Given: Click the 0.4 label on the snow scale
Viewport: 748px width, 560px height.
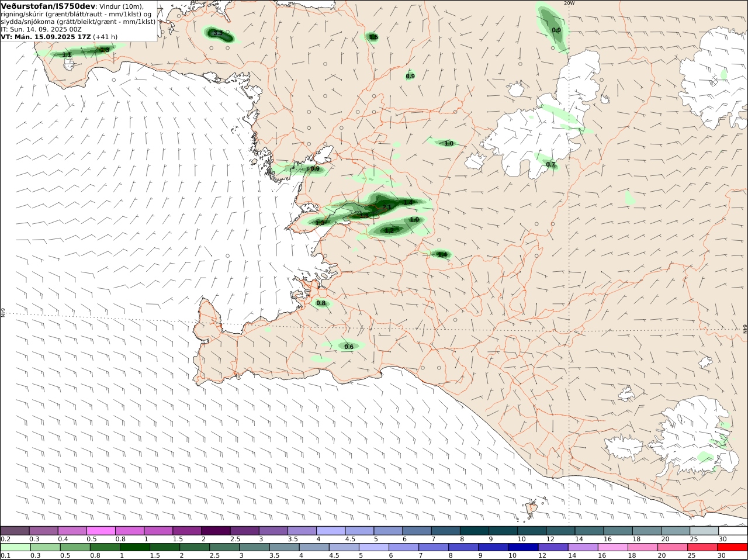Looking at the screenshot, I should 63,539.
